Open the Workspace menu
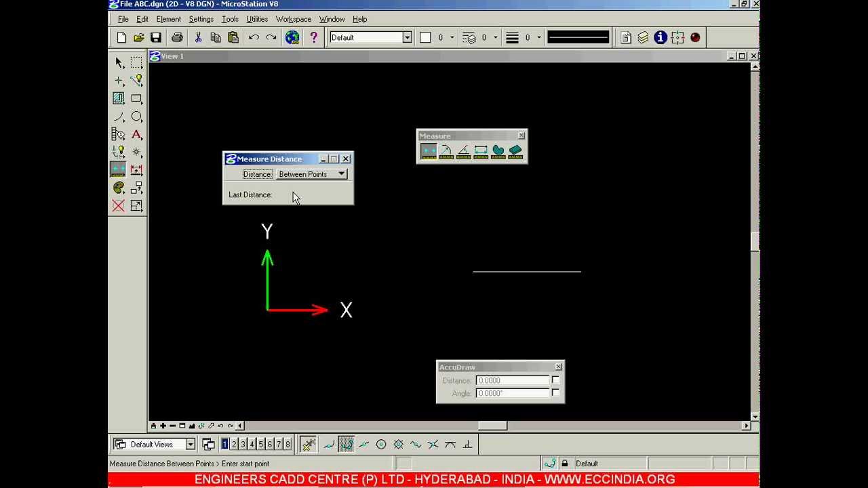This screenshot has width=868, height=488. (294, 19)
